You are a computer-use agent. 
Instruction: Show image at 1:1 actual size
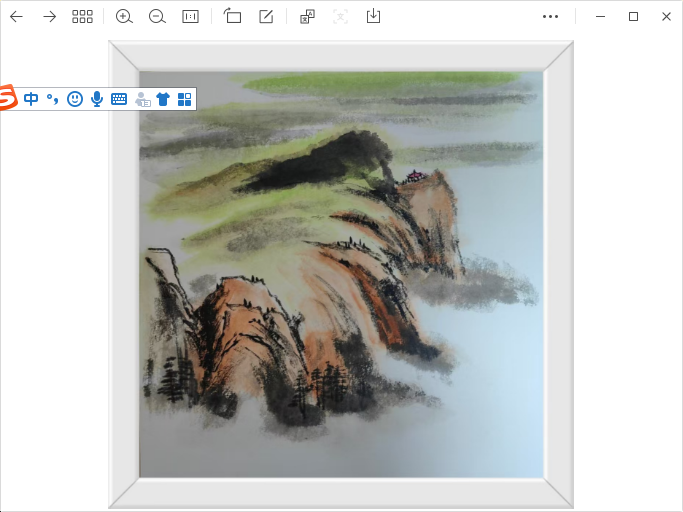[x=190, y=17]
